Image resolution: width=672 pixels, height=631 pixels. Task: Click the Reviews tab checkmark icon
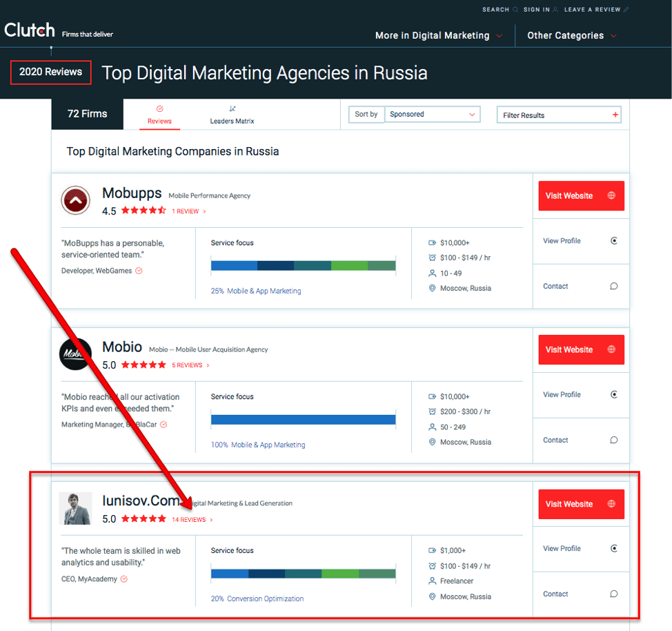pos(160,109)
